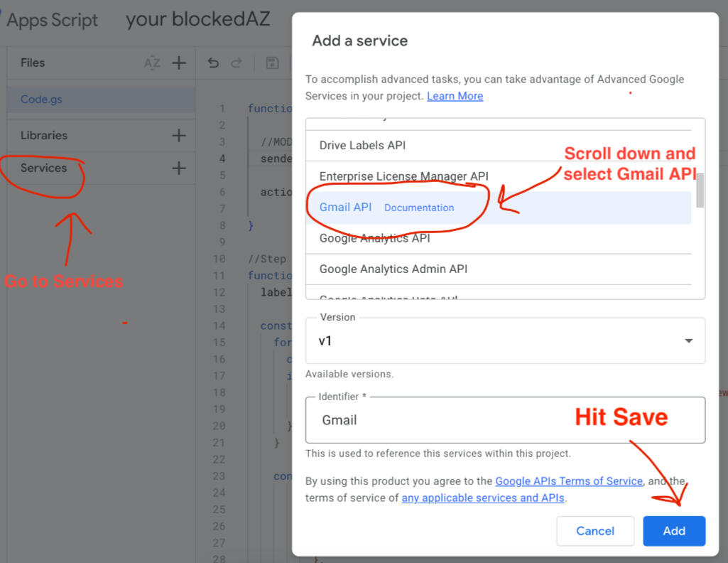Cancel the Add a service dialog
This screenshot has height=563, width=728.
(x=594, y=530)
